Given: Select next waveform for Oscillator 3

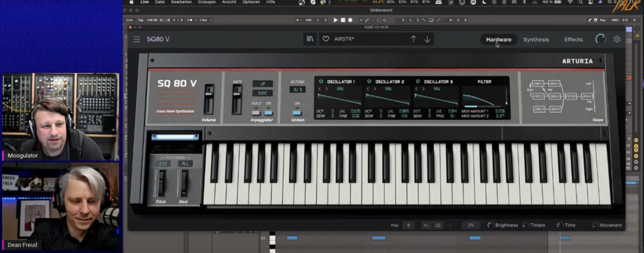Looking at the screenshot, I should coord(423,89).
